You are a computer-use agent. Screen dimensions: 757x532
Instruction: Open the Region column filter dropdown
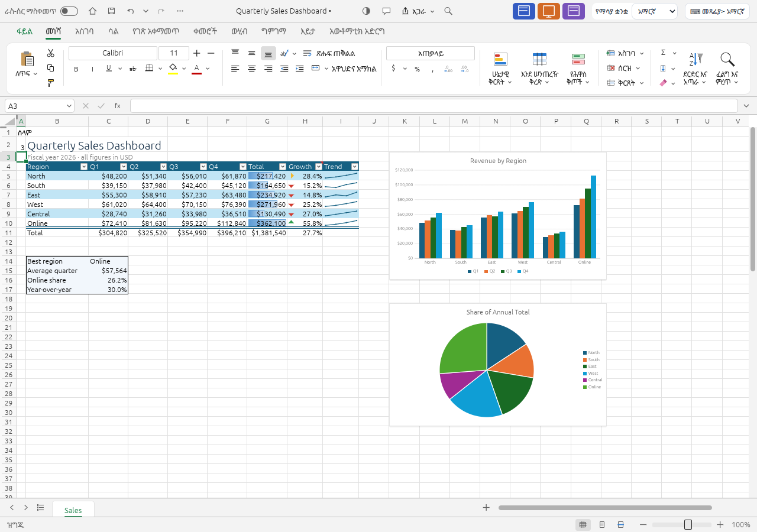83,167
